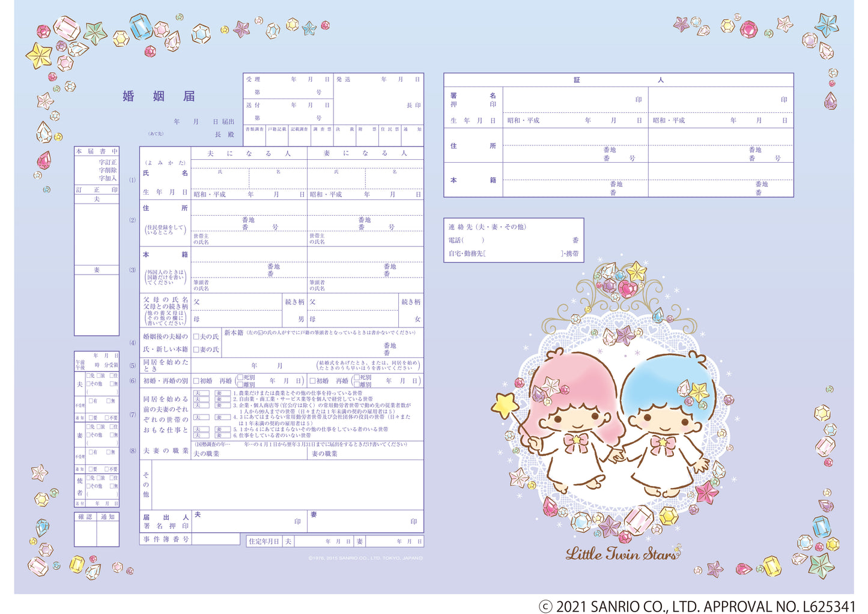Tick the husband's 初婚 checkbox

click(196, 381)
